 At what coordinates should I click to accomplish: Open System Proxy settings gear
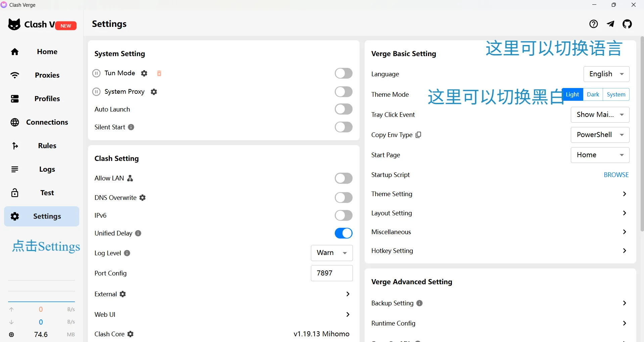tap(154, 92)
